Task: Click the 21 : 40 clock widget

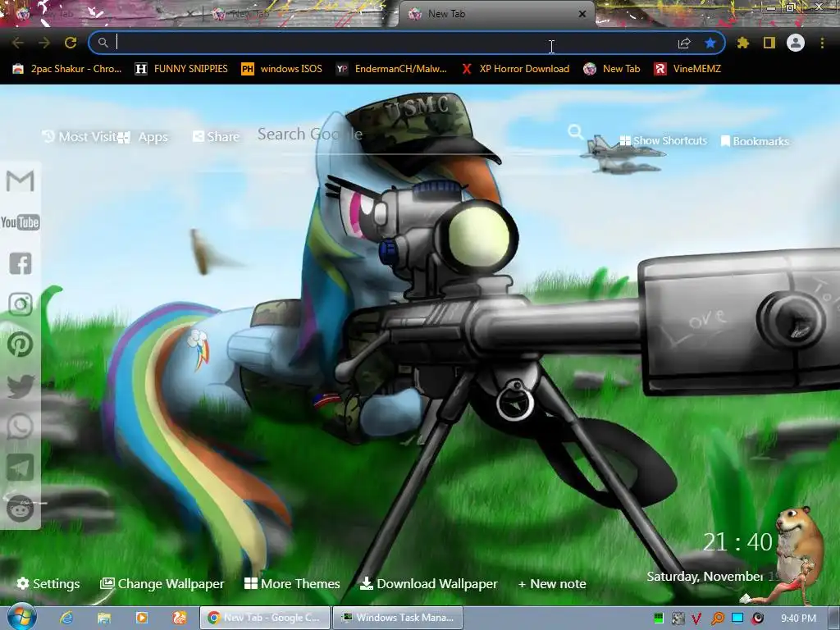Action: (737, 542)
